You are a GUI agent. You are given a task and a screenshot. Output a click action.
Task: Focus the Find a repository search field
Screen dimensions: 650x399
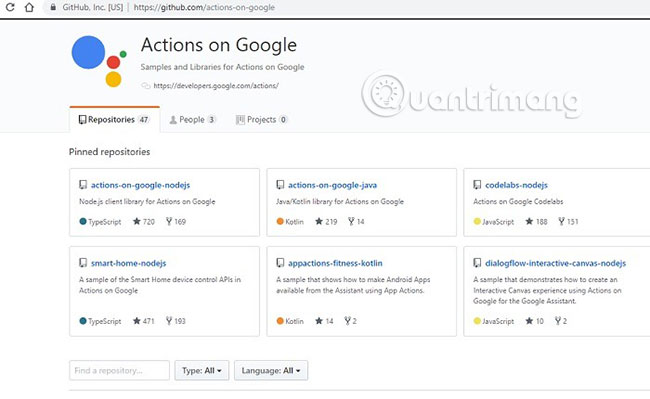pos(119,370)
